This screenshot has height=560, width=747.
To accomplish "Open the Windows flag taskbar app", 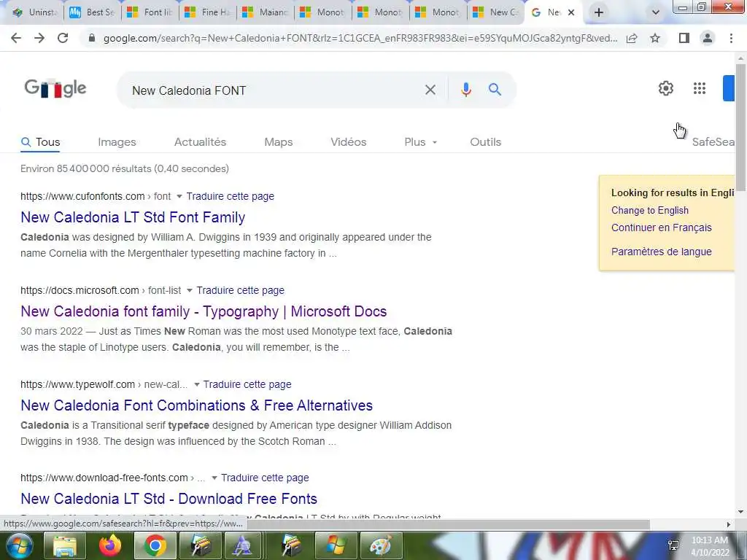I will pyautogui.click(x=336, y=545).
